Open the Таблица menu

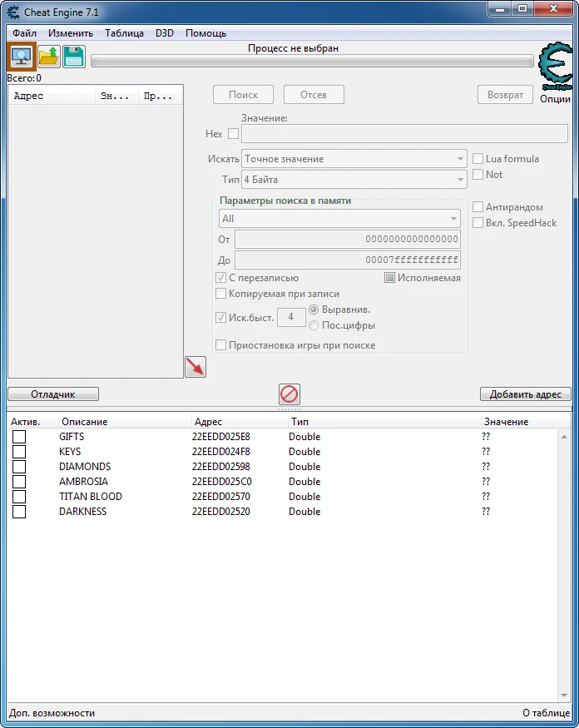(124, 33)
